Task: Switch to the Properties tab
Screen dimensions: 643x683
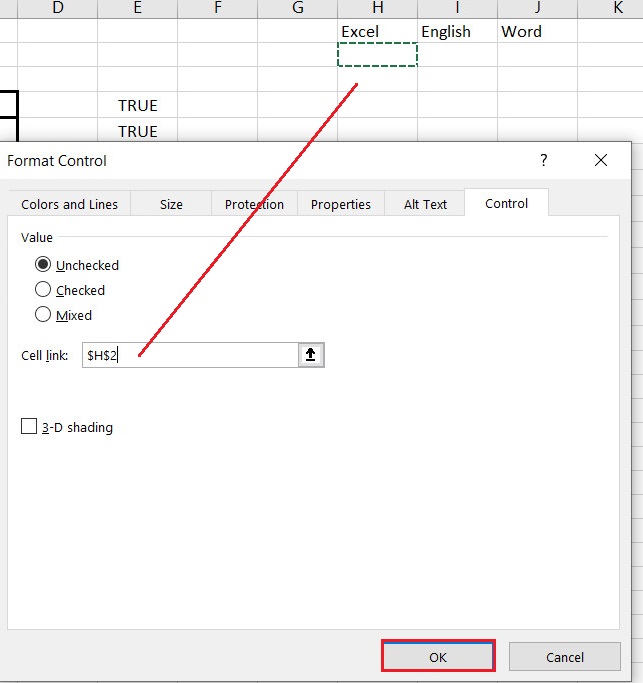Action: (x=341, y=204)
